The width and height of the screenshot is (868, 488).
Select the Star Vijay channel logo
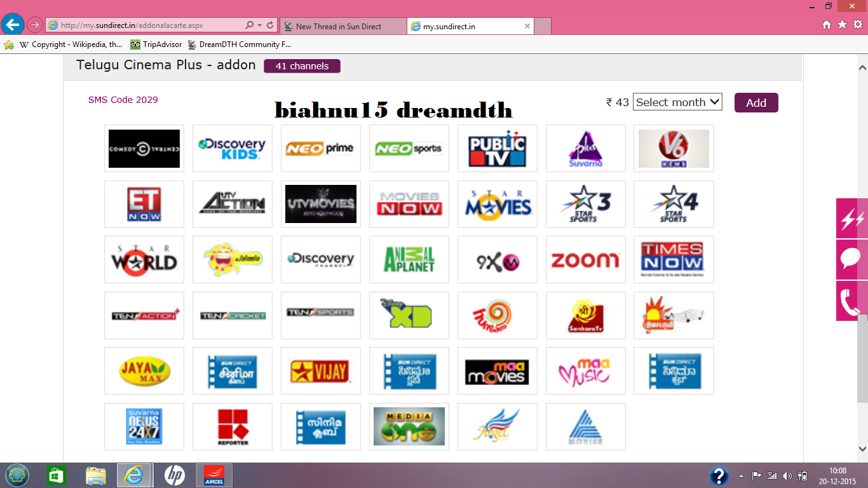tap(321, 371)
